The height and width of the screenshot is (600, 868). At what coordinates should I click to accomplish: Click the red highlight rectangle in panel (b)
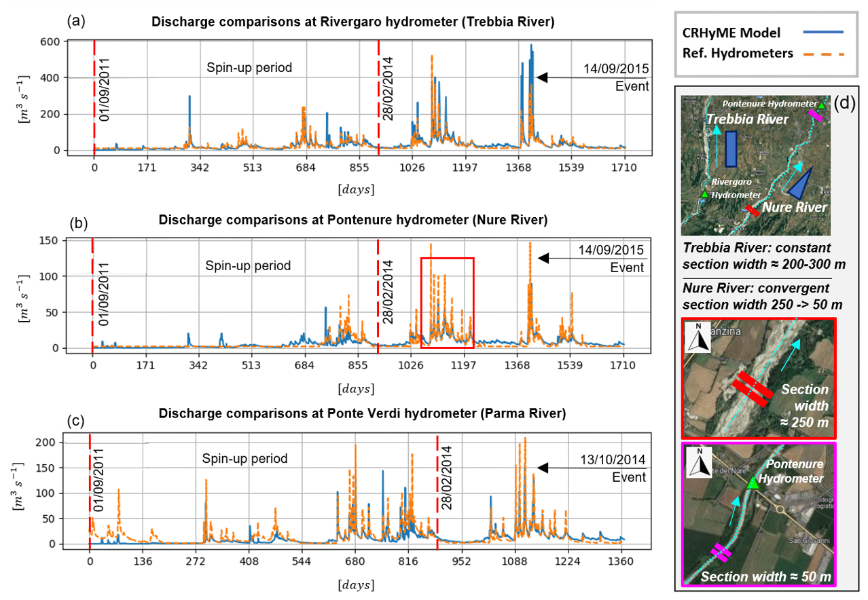(447, 258)
